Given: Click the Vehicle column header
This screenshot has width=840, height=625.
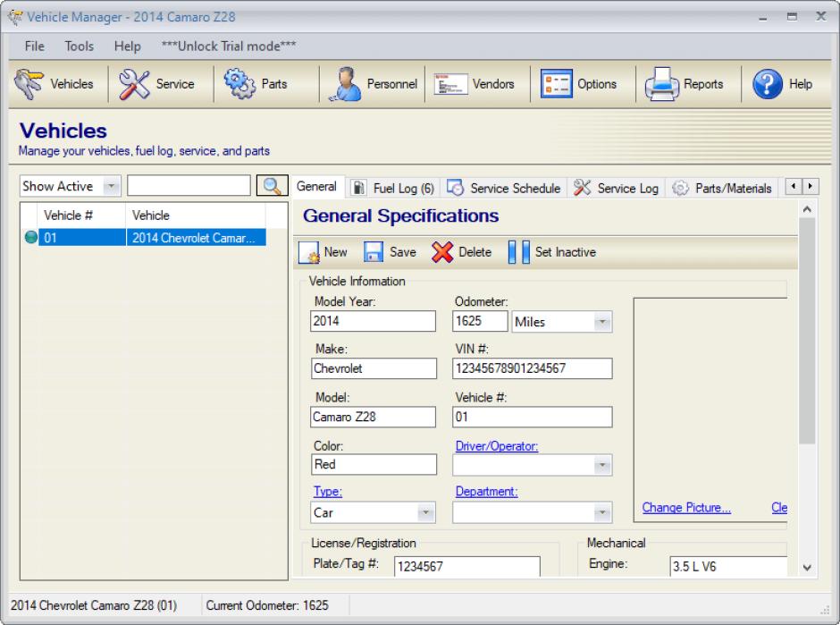Looking at the screenshot, I should tap(196, 215).
